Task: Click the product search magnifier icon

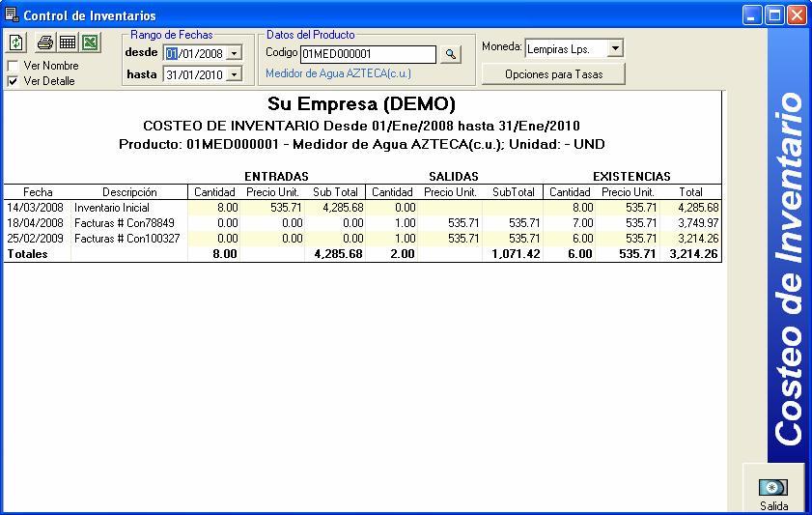Action: [451, 54]
